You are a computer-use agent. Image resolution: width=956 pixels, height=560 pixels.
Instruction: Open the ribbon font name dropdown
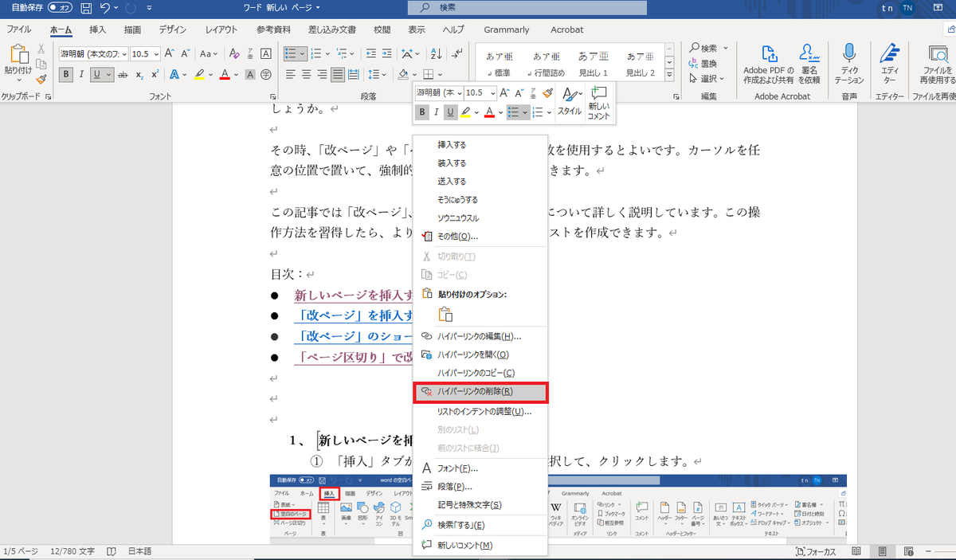(x=123, y=54)
